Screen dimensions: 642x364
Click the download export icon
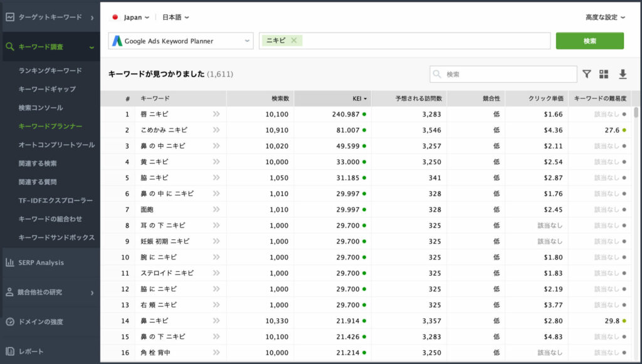[623, 74]
